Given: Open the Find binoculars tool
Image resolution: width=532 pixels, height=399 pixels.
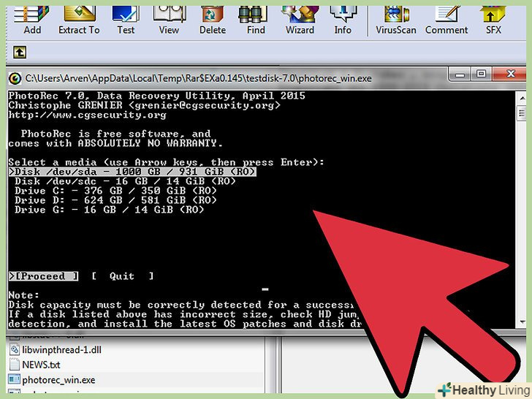Looking at the screenshot, I should pos(256,20).
